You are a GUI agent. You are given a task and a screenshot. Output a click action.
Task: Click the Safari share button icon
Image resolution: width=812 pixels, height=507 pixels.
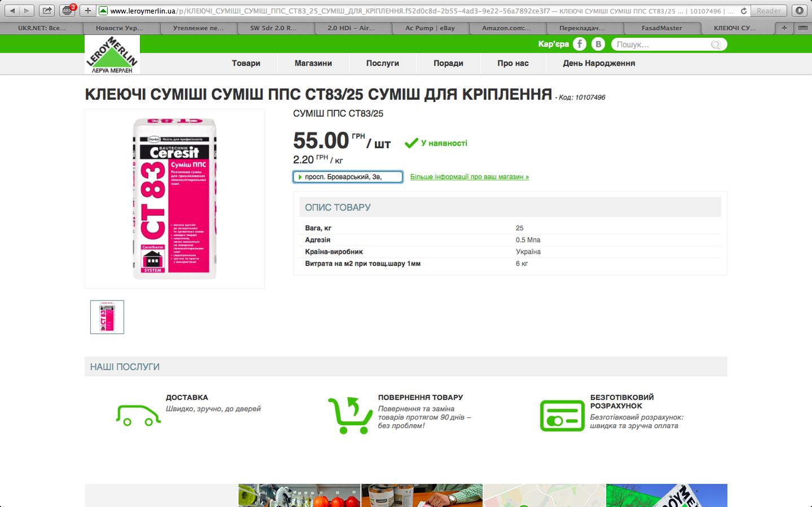coord(47,10)
